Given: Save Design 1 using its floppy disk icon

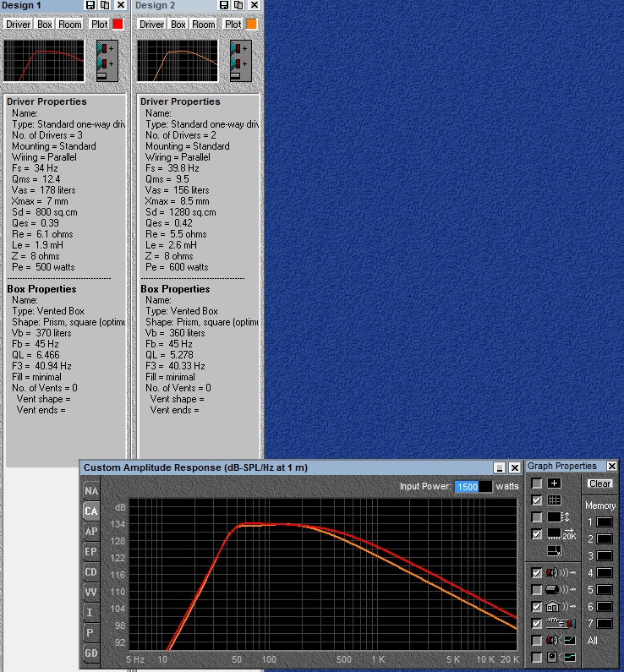Looking at the screenshot, I should [x=90, y=5].
